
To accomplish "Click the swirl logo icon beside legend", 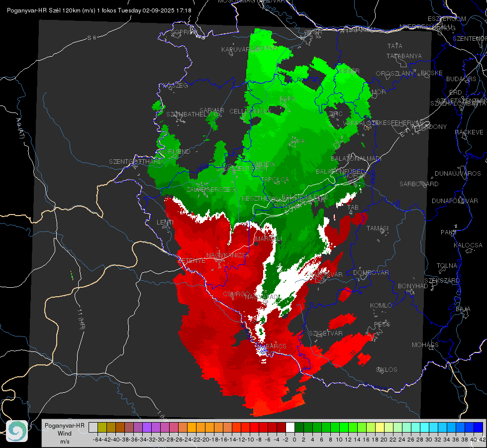I will click(x=17, y=431).
